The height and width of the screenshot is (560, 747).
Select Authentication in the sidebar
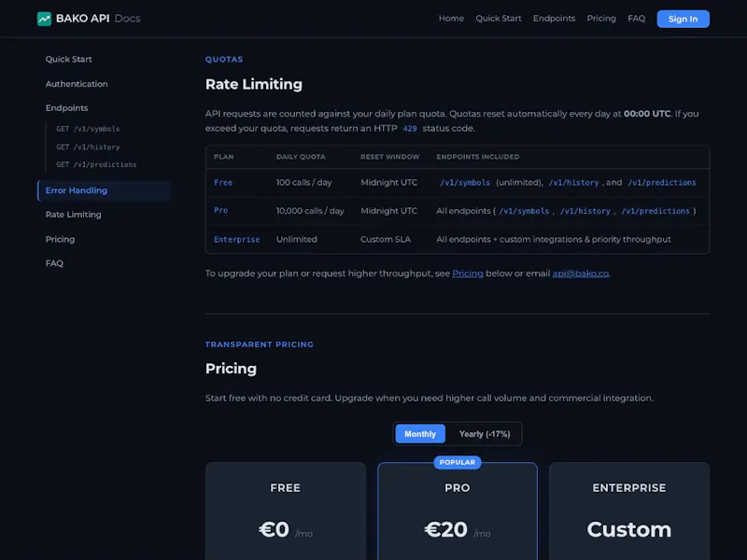77,84
